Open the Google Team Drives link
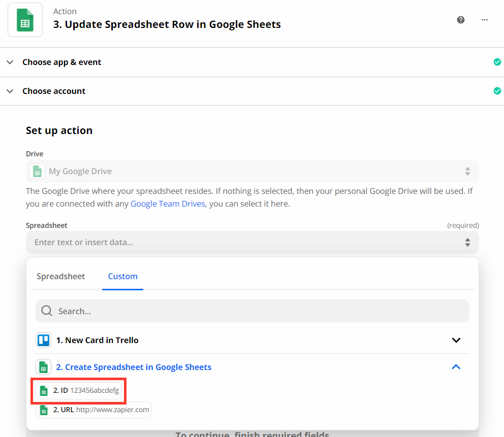Viewport: 504px width, 437px height. pyautogui.click(x=168, y=204)
